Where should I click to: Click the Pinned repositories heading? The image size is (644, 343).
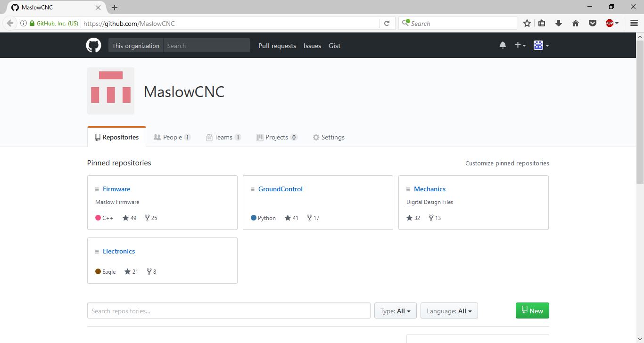pyautogui.click(x=119, y=163)
